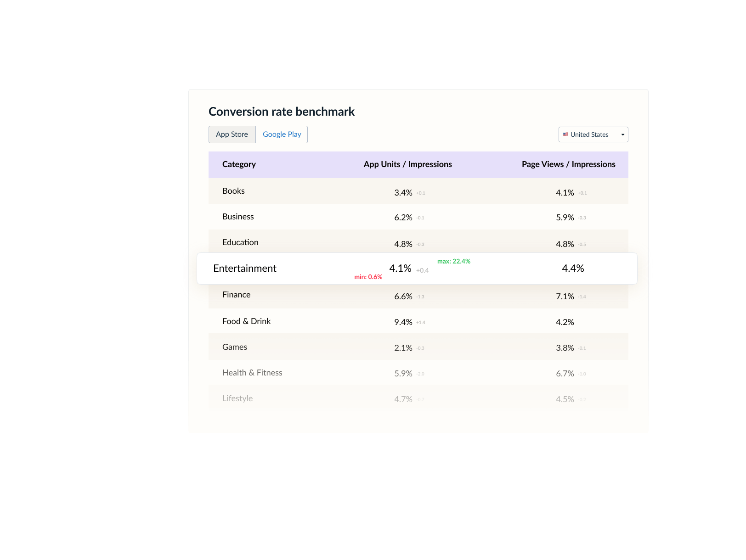Switch to the App Store tab
Screen dimensions: 746x560
click(x=232, y=134)
